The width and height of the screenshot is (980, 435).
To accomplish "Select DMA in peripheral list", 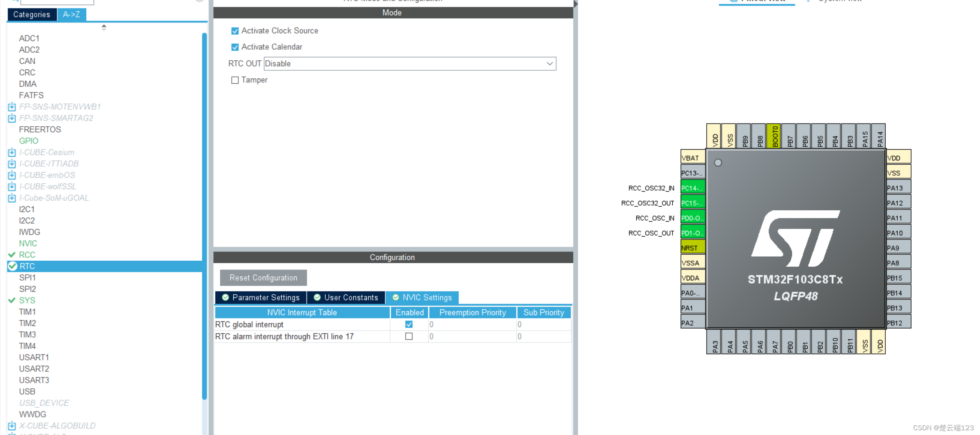I will [x=28, y=84].
